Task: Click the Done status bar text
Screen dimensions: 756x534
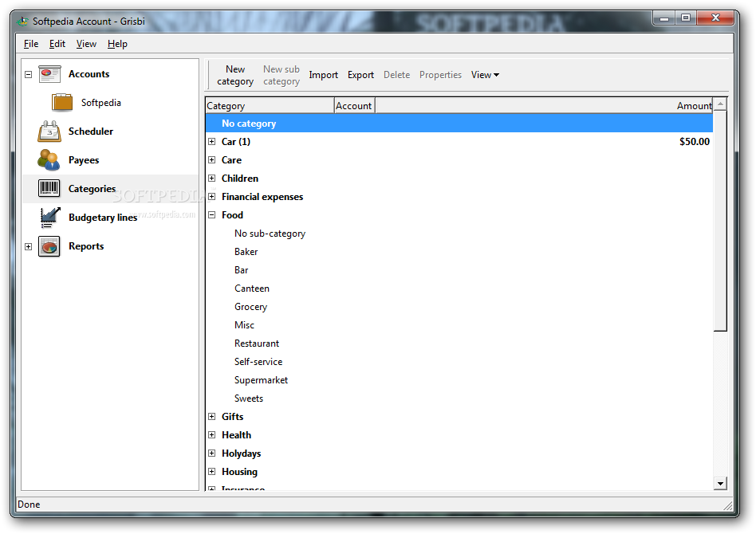Action: click(29, 505)
